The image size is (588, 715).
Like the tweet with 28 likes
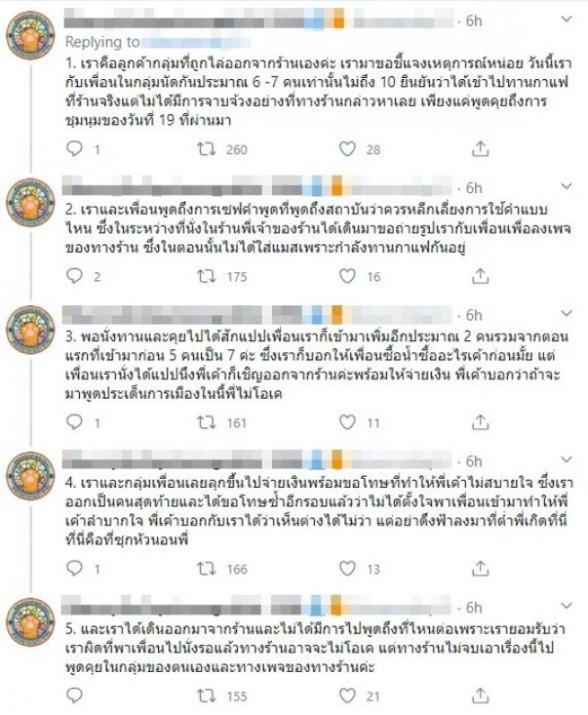(347, 149)
